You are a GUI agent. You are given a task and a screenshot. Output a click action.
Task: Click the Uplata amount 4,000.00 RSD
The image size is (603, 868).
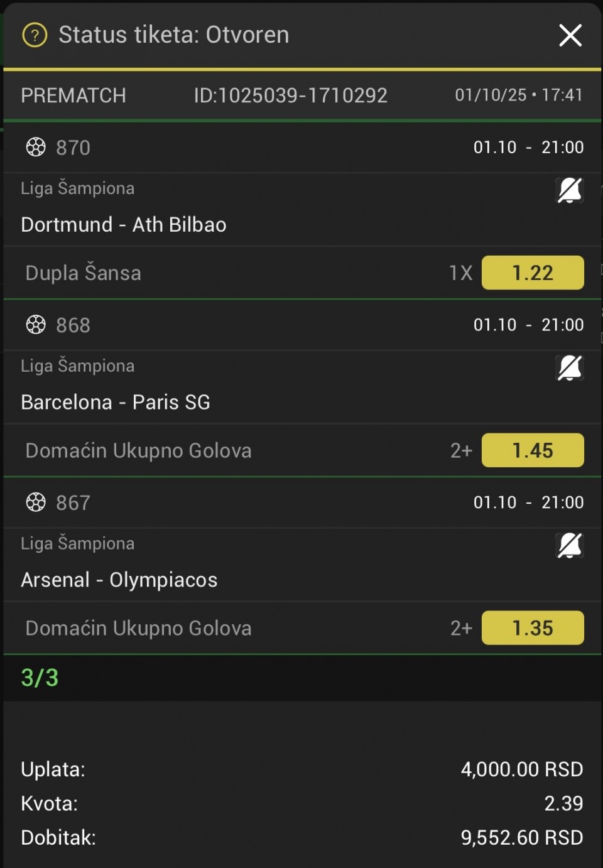pos(521,769)
